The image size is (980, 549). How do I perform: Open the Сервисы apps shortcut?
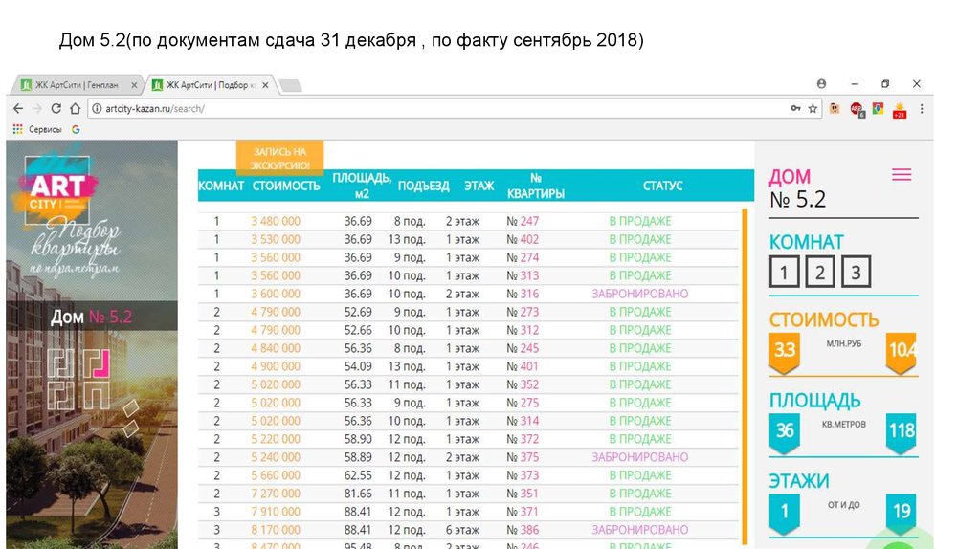tap(37, 129)
